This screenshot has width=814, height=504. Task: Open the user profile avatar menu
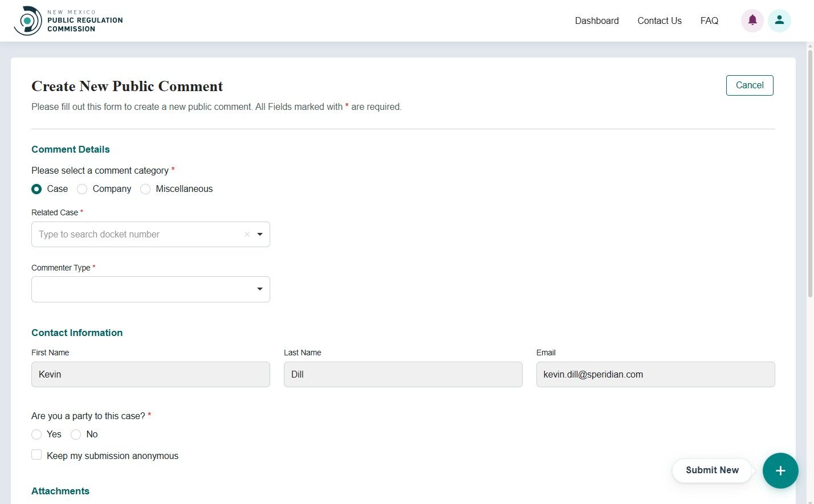pos(779,20)
